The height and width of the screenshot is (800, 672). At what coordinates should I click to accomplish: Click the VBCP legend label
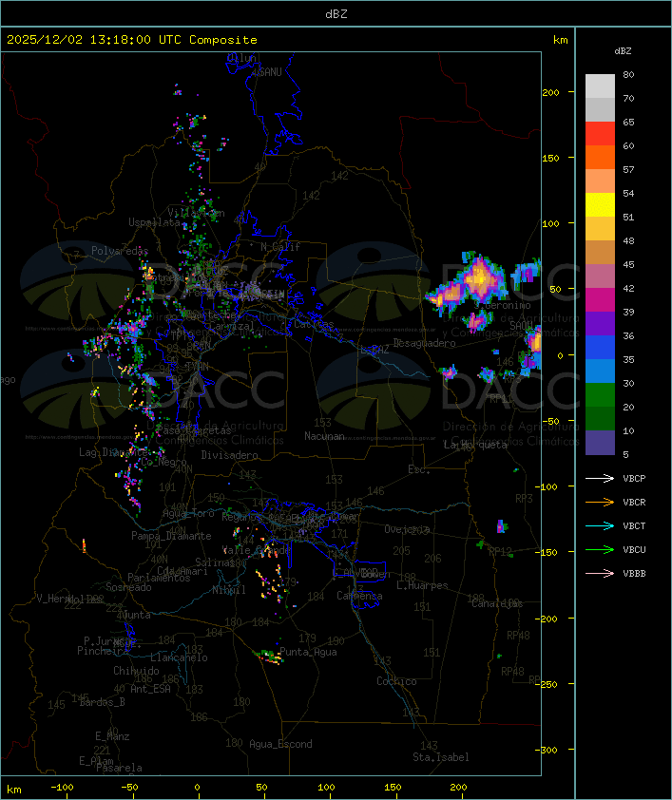click(x=634, y=479)
